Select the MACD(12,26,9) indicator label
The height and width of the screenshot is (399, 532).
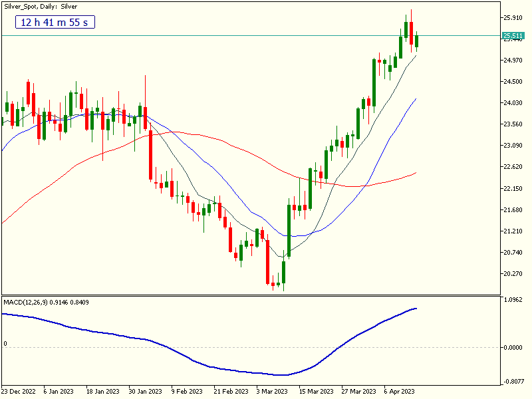point(46,303)
